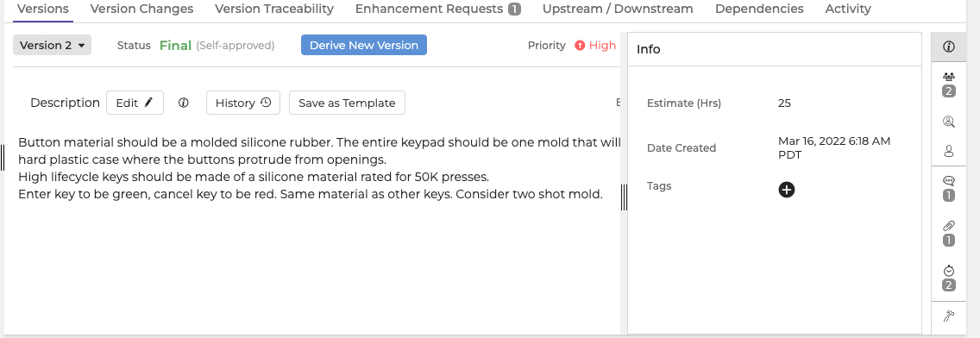Screen dimensions: 980x338
Task: Click the single user icon in sidebar
Action: pyautogui.click(x=949, y=151)
